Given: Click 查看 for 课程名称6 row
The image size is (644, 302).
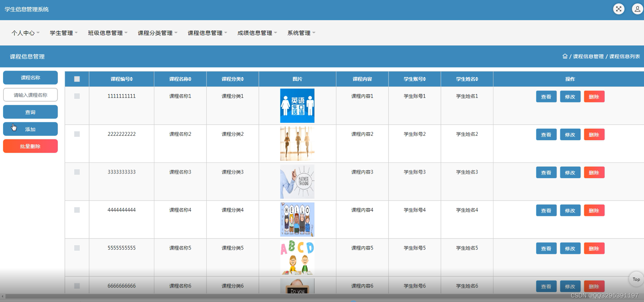Looking at the screenshot, I should (x=546, y=286).
